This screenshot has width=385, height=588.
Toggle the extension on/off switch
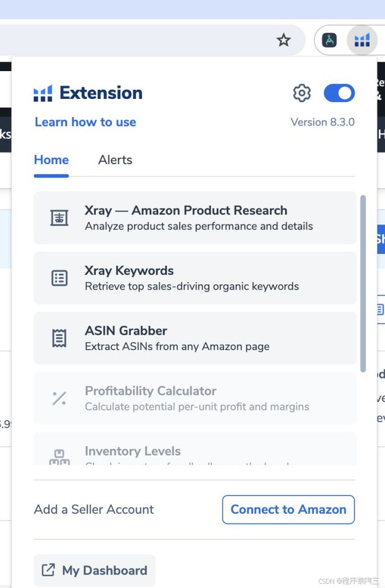tap(339, 93)
